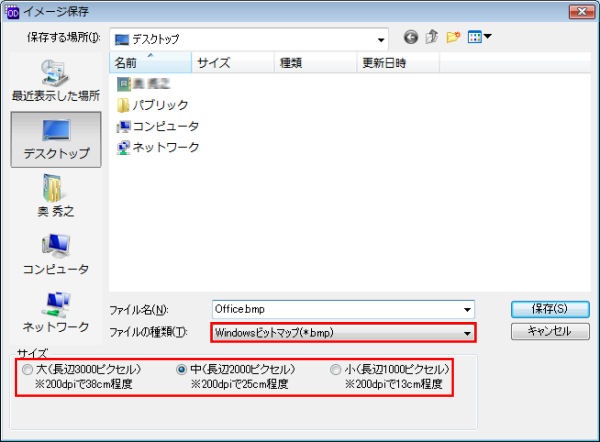Expand the 保存する場所 location dropdown
The height and width of the screenshot is (442, 600).
pos(381,39)
